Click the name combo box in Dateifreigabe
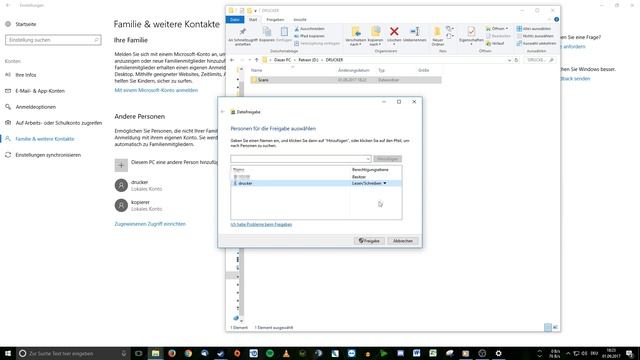Viewport: 640px width, 360px height. point(300,159)
